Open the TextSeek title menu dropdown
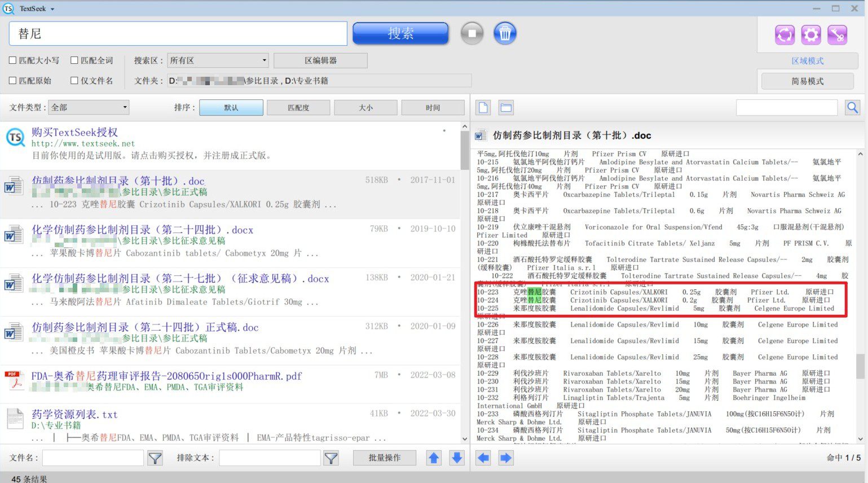This screenshot has width=868, height=483. (52, 9)
